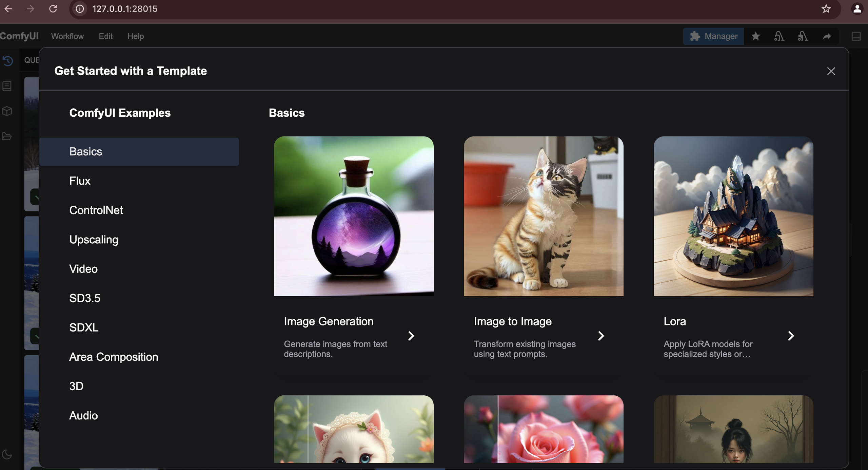Open the Workflow menu

(x=67, y=36)
